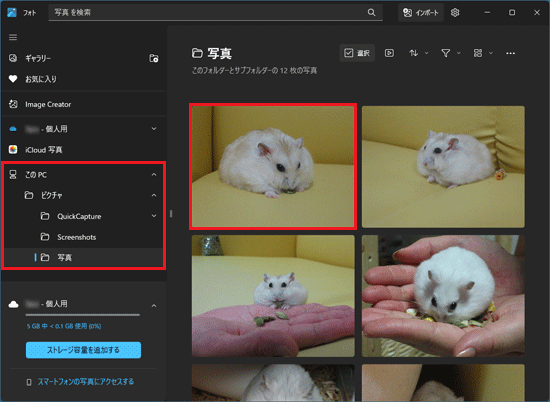The height and width of the screenshot is (402, 550).
Task: Click ストレージ容量を追加する button
Action: (x=83, y=350)
